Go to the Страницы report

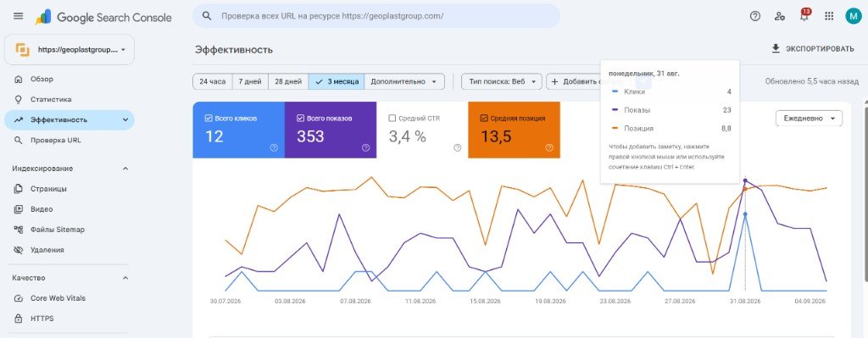pos(70,189)
